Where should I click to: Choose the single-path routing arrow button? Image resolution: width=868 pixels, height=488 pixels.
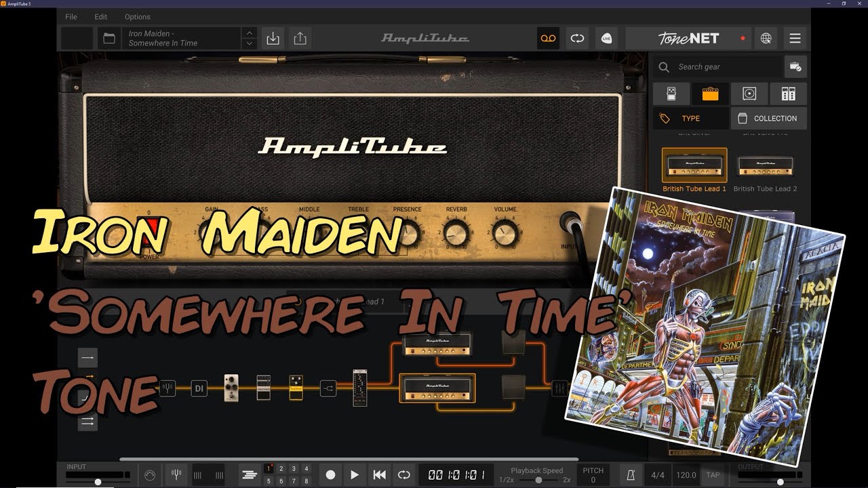(x=87, y=357)
